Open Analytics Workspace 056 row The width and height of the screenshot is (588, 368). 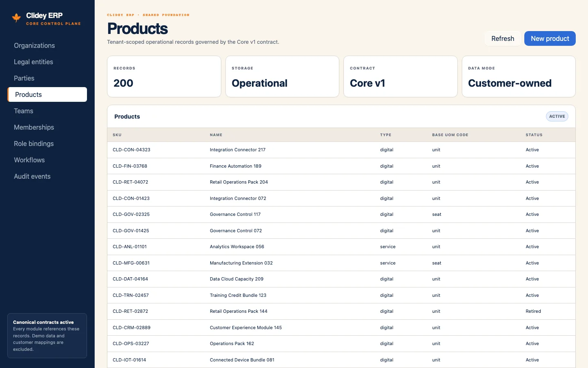[x=341, y=247]
